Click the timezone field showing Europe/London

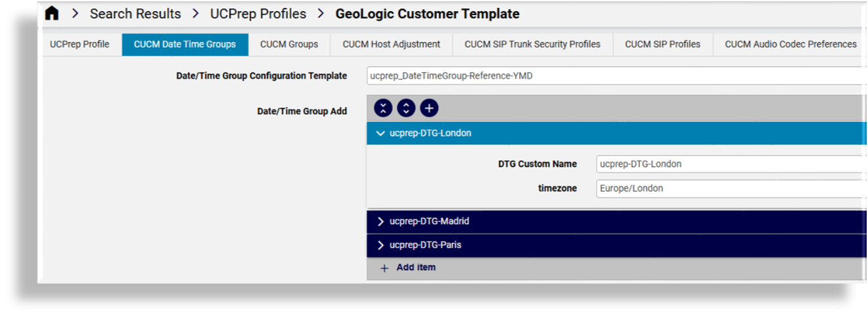(729, 188)
